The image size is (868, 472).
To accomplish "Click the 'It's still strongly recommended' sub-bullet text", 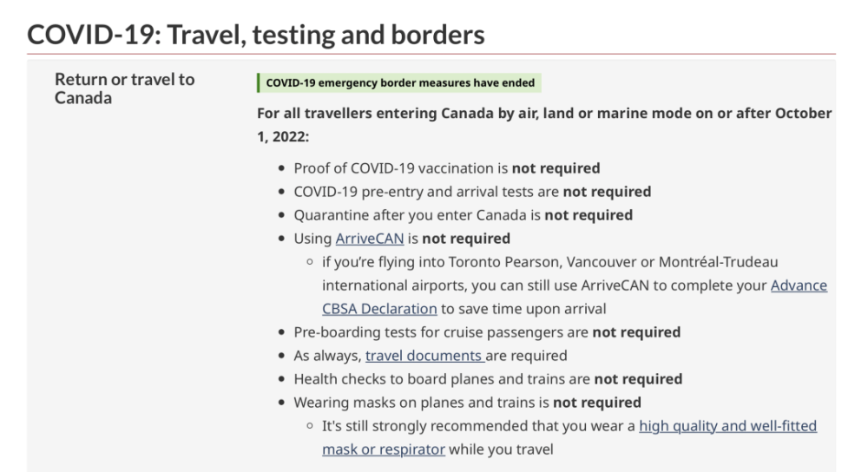I will (x=479, y=426).
